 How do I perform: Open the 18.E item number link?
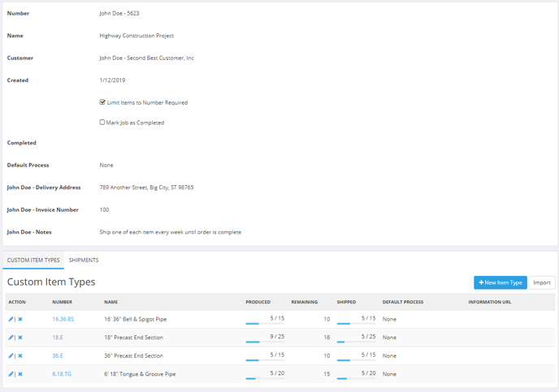[58, 338]
